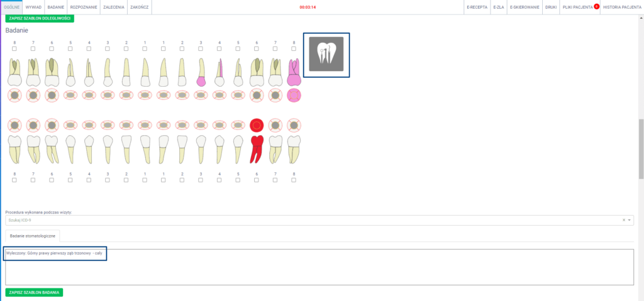Toggle the checkbox above upper left tooth 8

tap(294, 49)
